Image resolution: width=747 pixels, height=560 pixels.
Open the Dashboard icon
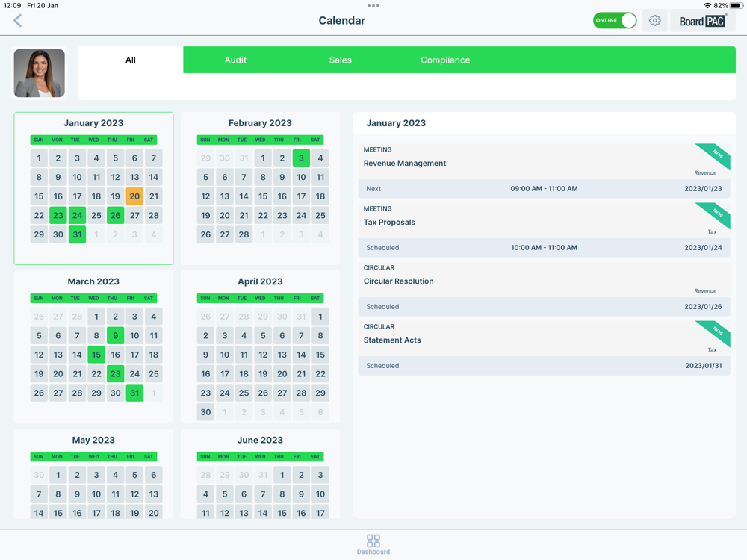[373, 544]
